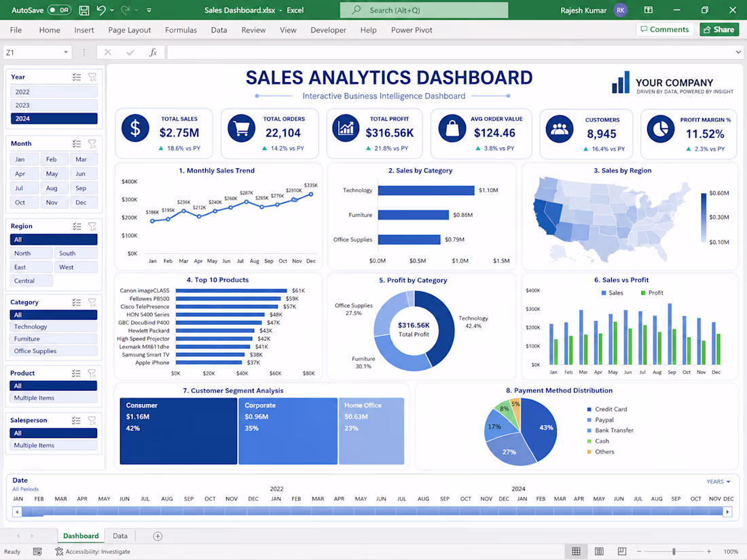Click the Total Sales dollar icon

click(x=135, y=128)
